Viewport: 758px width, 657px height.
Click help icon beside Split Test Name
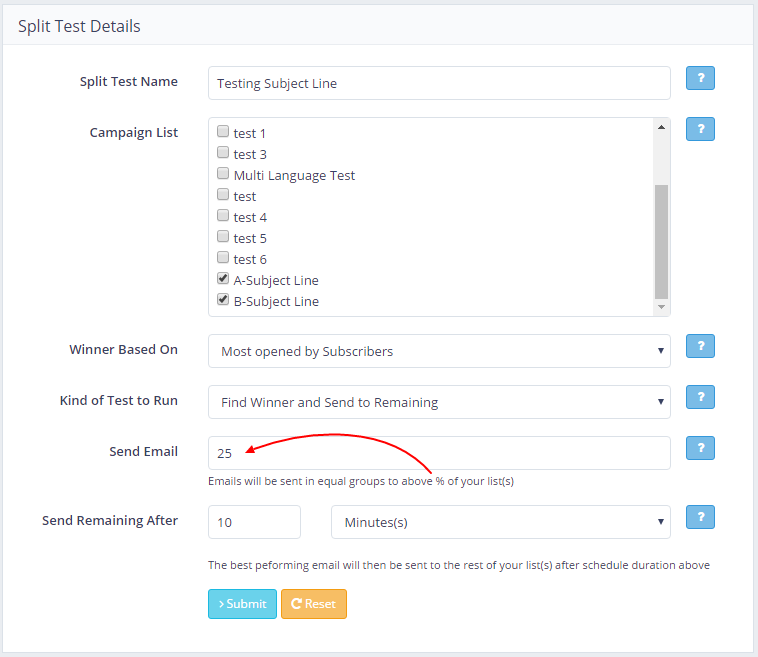tap(700, 79)
